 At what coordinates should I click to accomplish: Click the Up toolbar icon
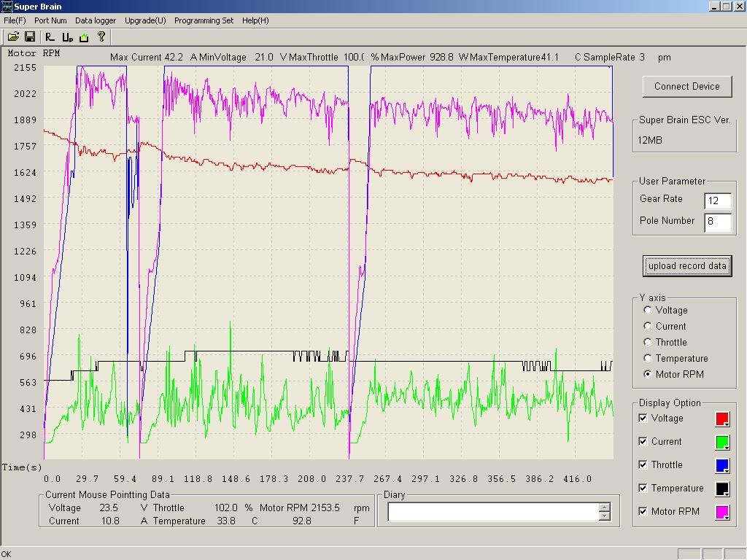(68, 36)
